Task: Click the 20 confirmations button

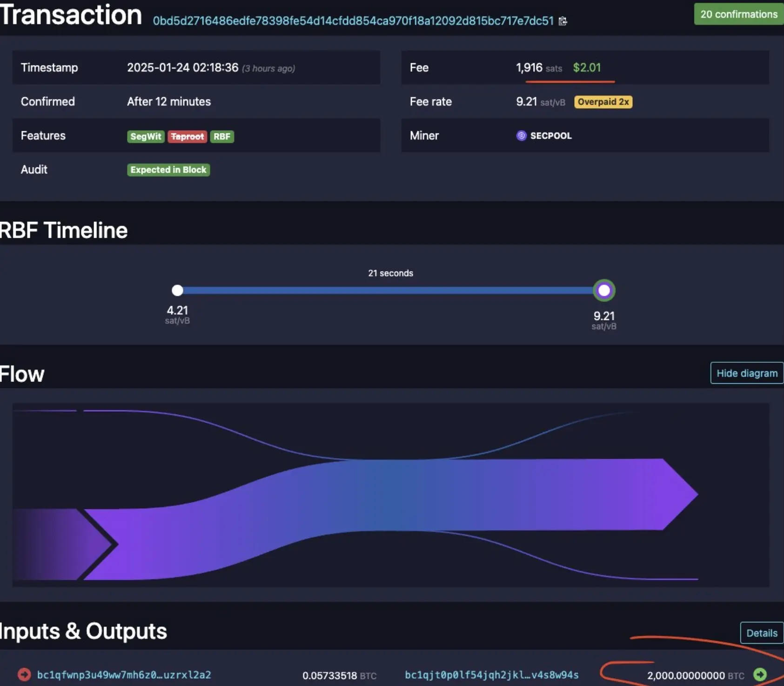Action: [738, 14]
